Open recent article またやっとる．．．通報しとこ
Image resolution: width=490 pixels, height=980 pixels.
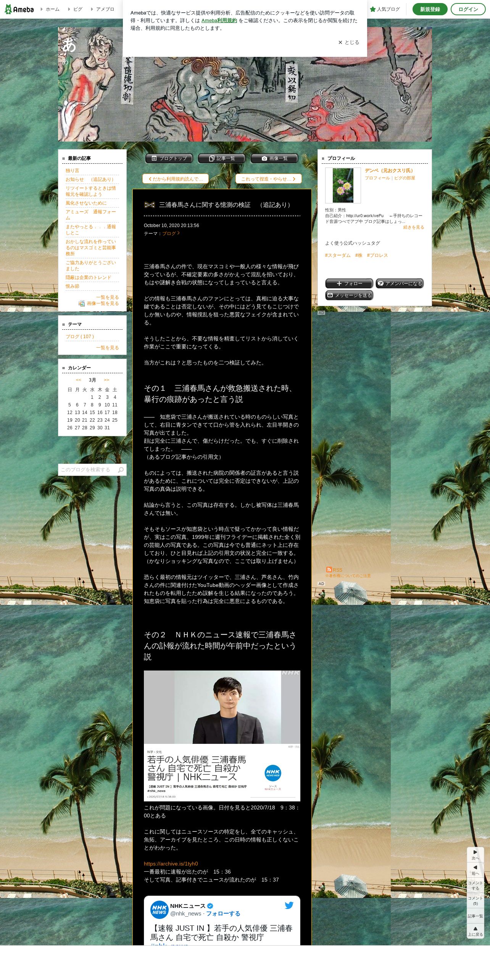[91, 230]
